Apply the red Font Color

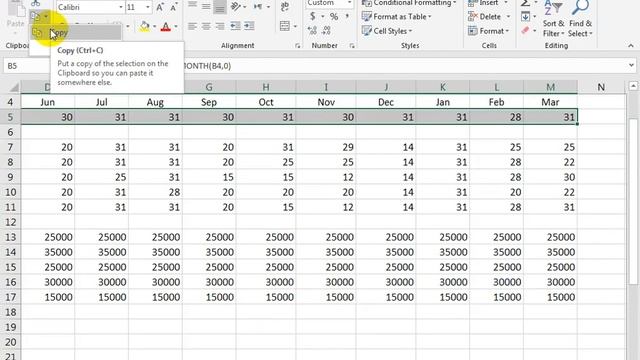coord(166,27)
